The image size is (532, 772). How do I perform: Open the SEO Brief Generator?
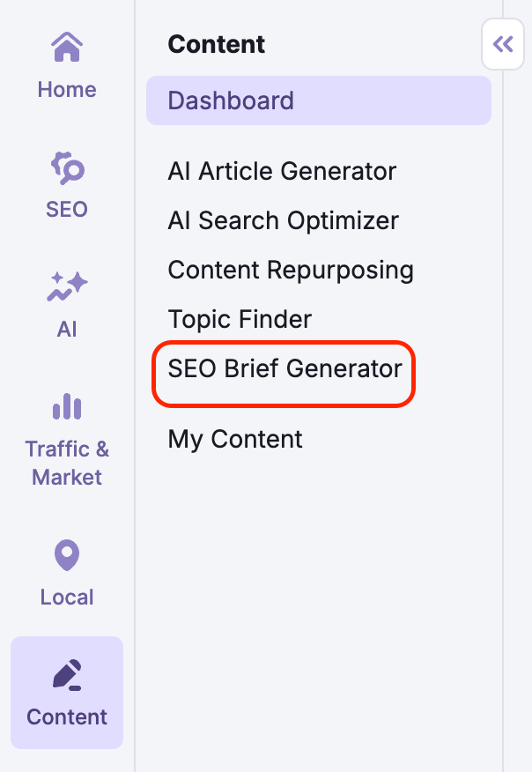tap(281, 368)
